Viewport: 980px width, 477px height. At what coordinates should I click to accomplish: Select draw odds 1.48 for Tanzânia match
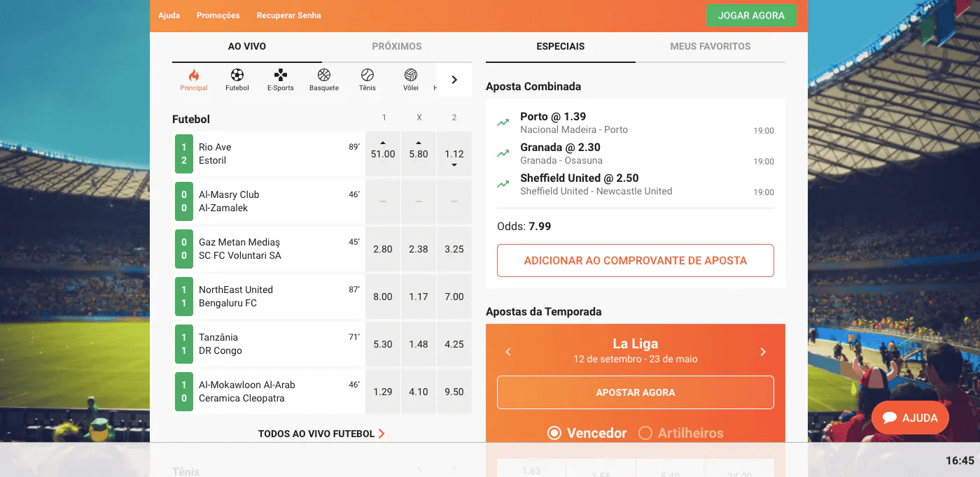(x=419, y=344)
